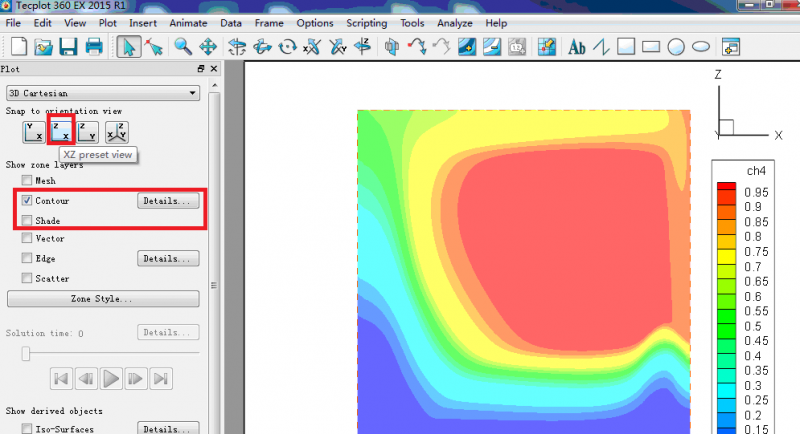The image size is (800, 434).
Task: Click the Contour Details button
Action: (168, 201)
